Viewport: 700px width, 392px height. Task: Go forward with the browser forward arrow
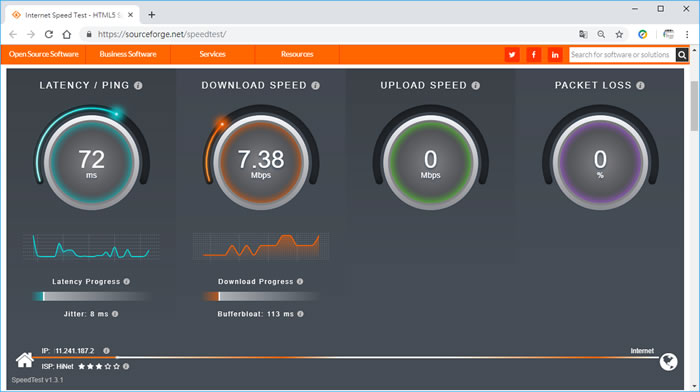tap(31, 34)
